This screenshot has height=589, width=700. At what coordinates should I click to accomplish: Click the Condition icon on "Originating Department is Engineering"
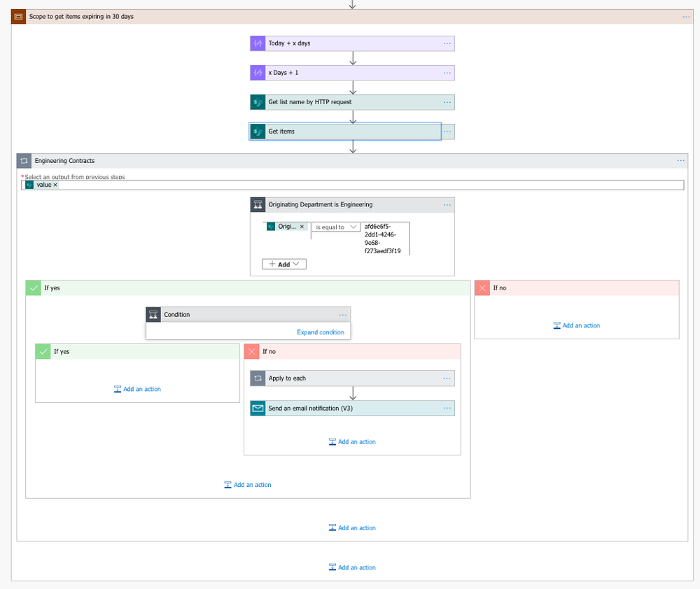[257, 204]
